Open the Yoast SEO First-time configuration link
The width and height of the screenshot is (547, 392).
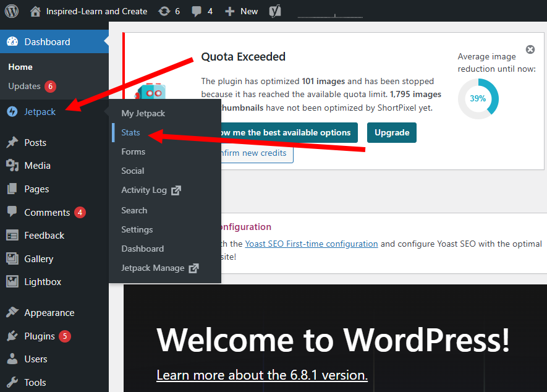(x=311, y=244)
